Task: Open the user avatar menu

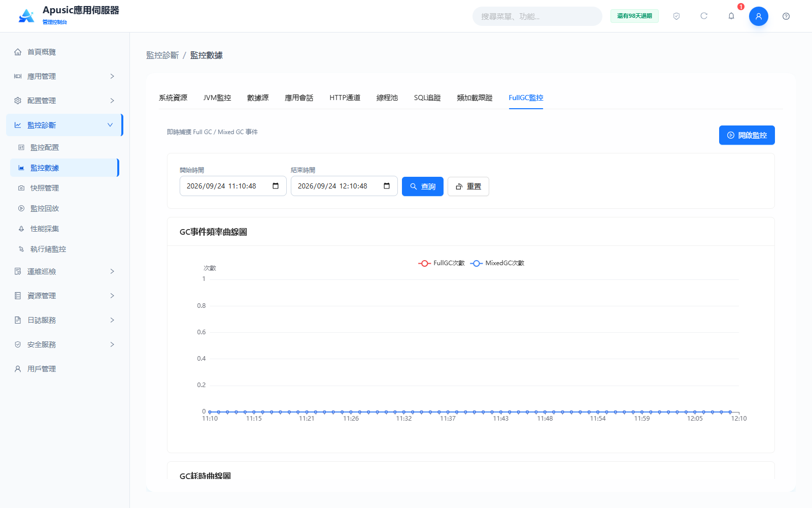Action: click(759, 16)
